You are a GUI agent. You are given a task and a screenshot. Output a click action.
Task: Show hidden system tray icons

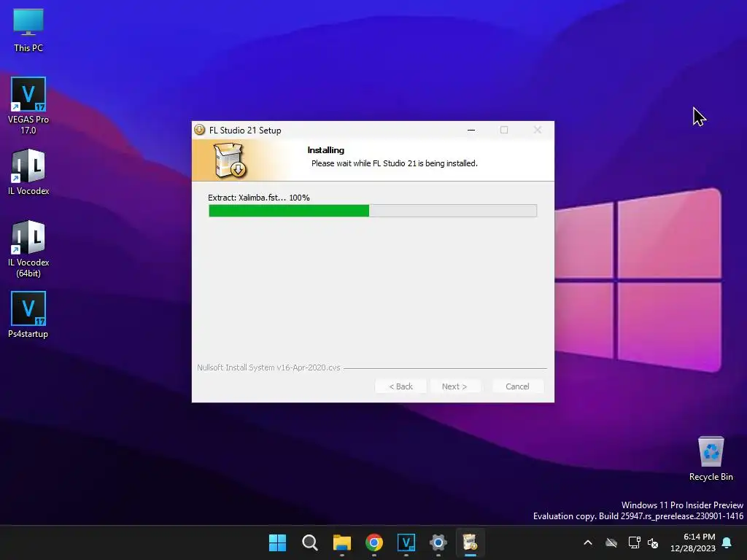[x=588, y=542]
